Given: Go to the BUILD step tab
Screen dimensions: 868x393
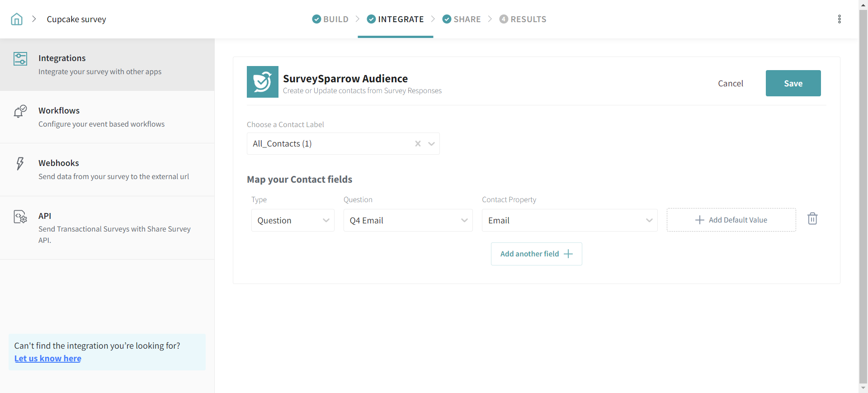Looking at the screenshot, I should tap(330, 19).
